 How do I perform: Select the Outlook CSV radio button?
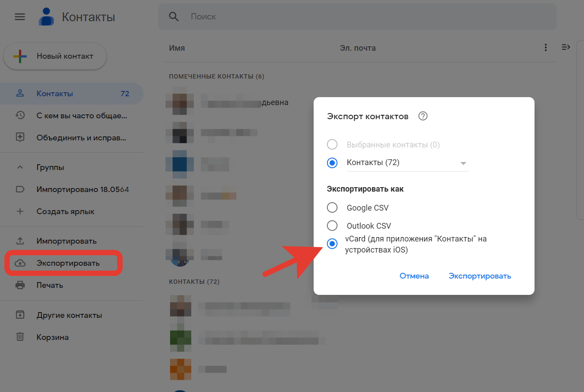coord(332,226)
